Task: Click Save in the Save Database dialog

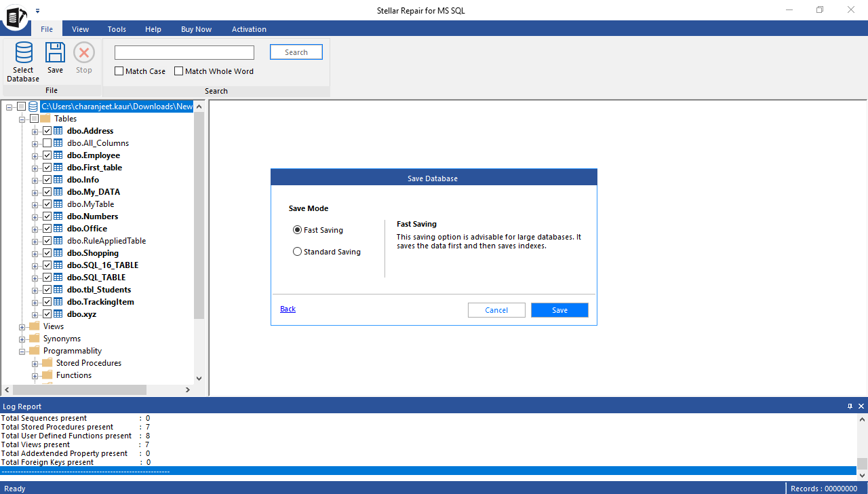Action: pos(559,310)
